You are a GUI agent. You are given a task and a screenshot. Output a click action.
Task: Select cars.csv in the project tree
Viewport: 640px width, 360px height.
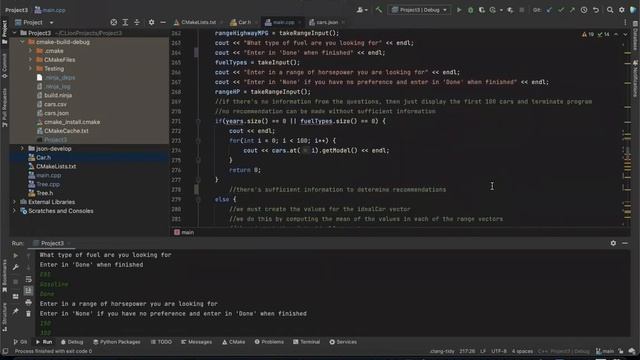[56, 104]
